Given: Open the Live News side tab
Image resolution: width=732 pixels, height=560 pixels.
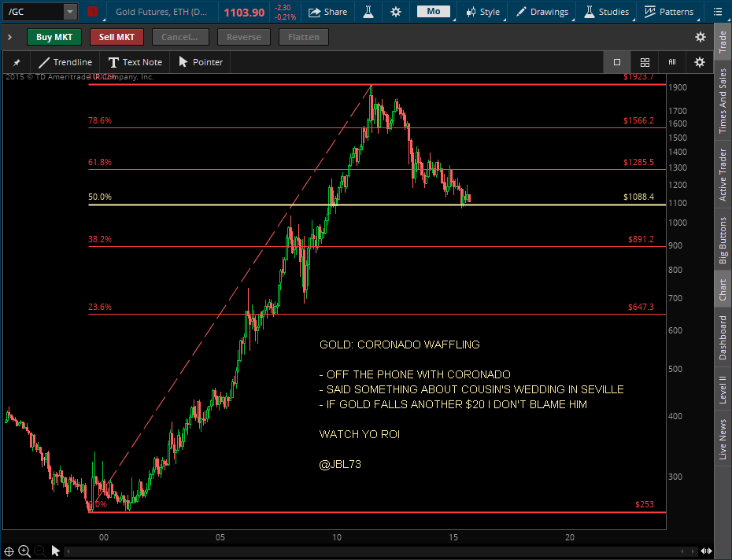Looking at the screenshot, I should tap(723, 439).
